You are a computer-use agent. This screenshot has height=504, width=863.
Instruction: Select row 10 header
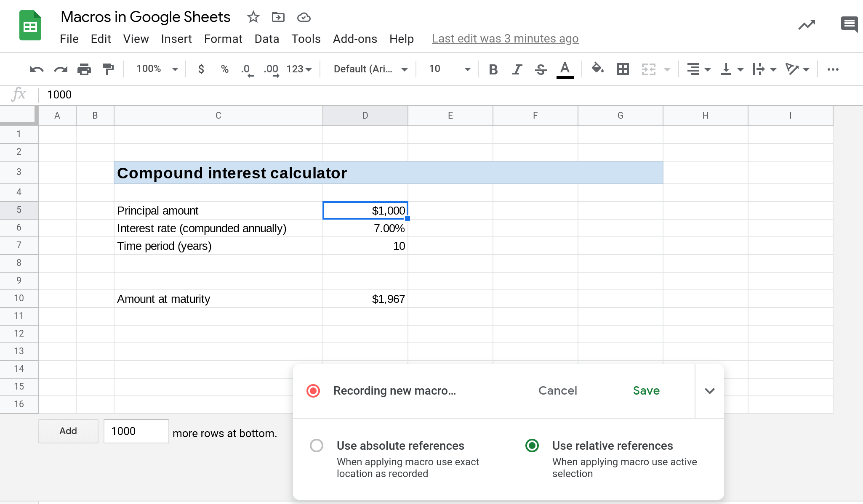click(19, 298)
